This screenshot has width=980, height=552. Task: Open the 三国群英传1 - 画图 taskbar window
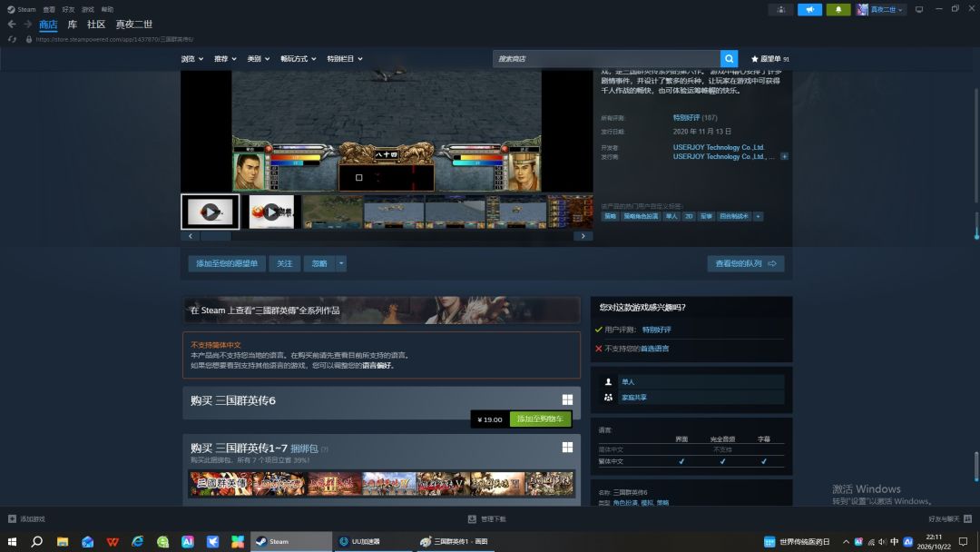tap(455, 541)
